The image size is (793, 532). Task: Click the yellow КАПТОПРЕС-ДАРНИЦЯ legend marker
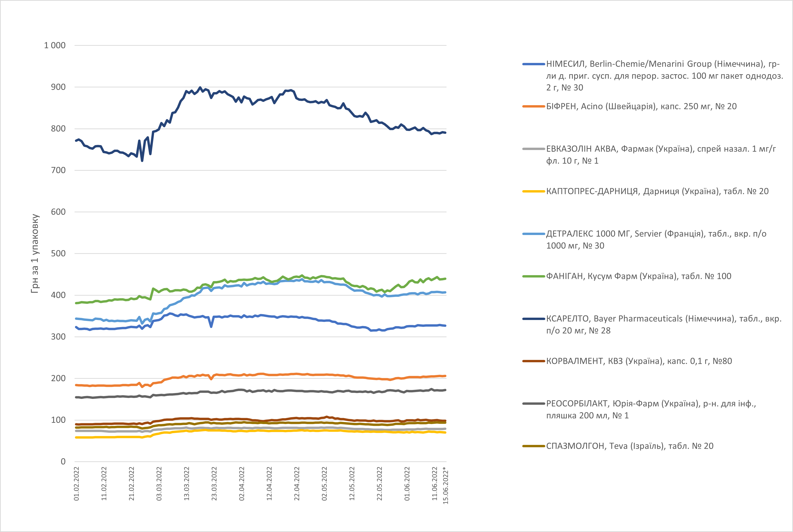[x=534, y=191]
